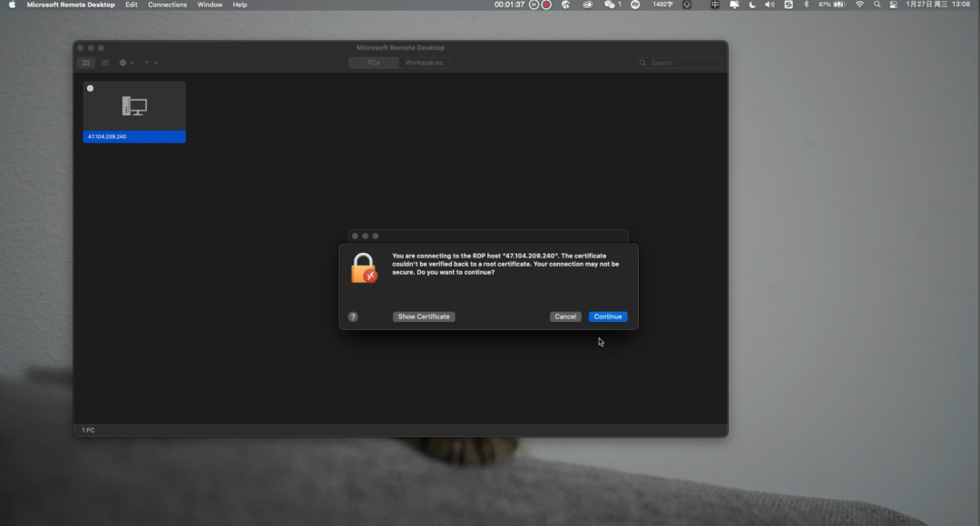Click the Continue button in certificate dialog
980x526 pixels.
607,317
